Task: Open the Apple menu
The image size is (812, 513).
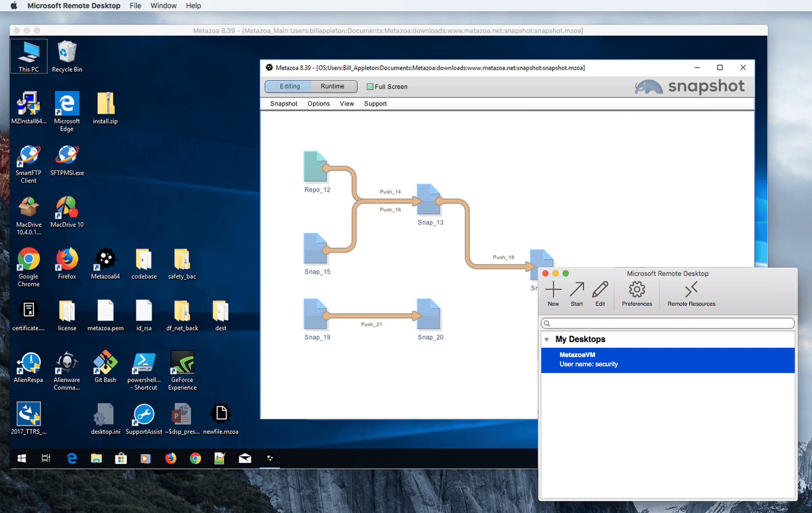Action: click(14, 6)
